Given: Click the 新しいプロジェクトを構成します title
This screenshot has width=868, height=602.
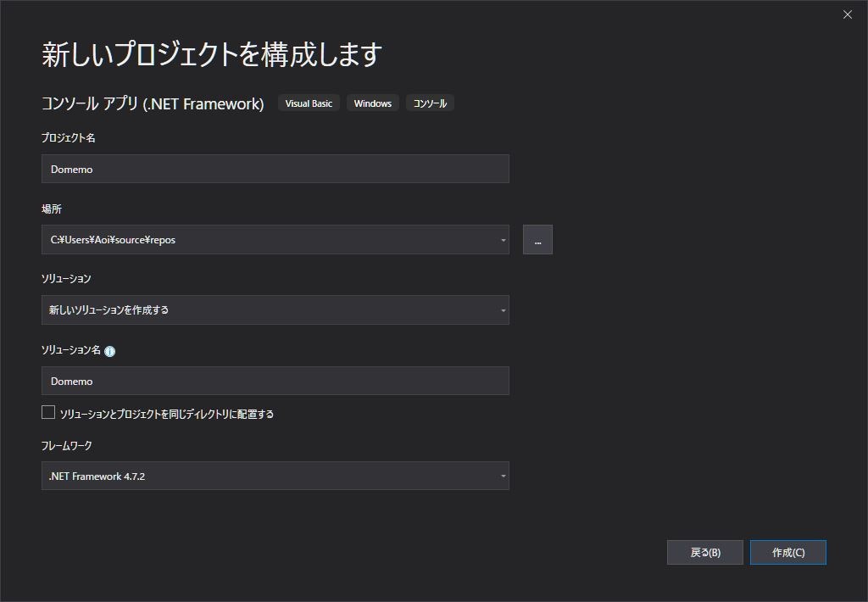Looking at the screenshot, I should (x=212, y=54).
